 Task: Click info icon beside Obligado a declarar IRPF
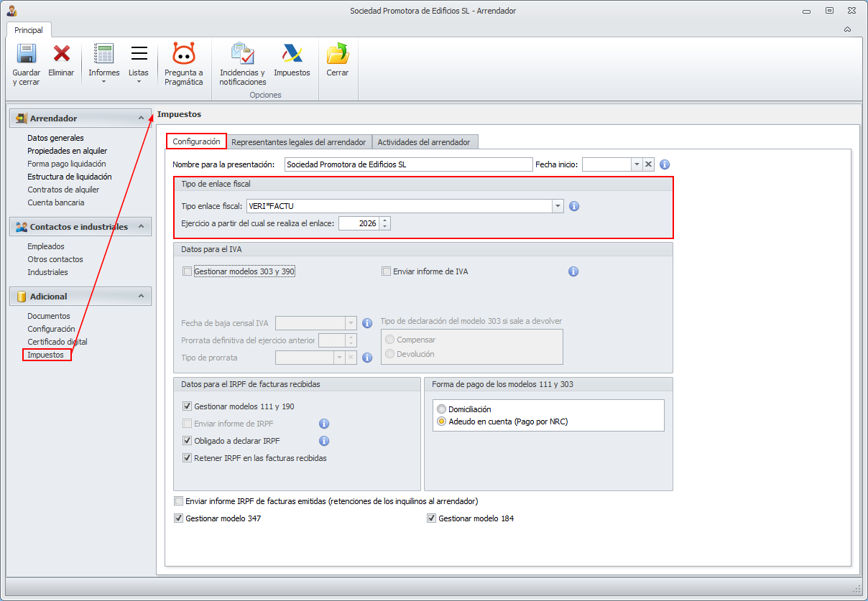[x=324, y=441]
